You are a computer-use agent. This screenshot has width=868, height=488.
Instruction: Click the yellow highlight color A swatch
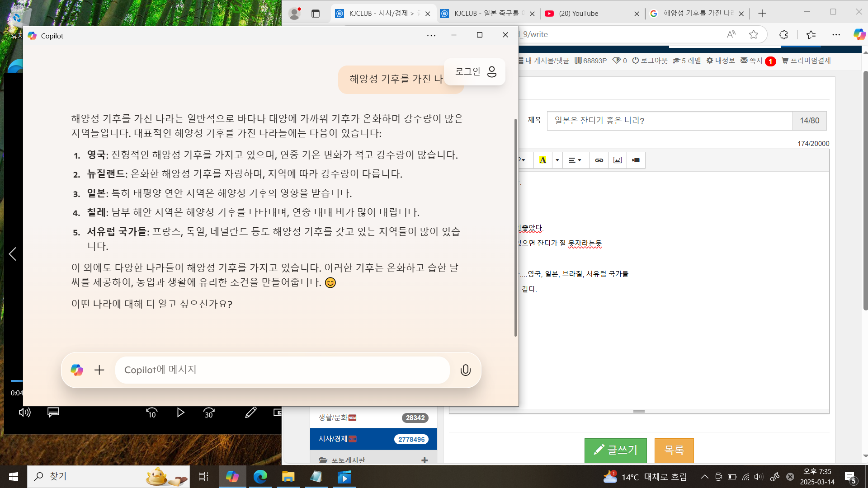(542, 160)
